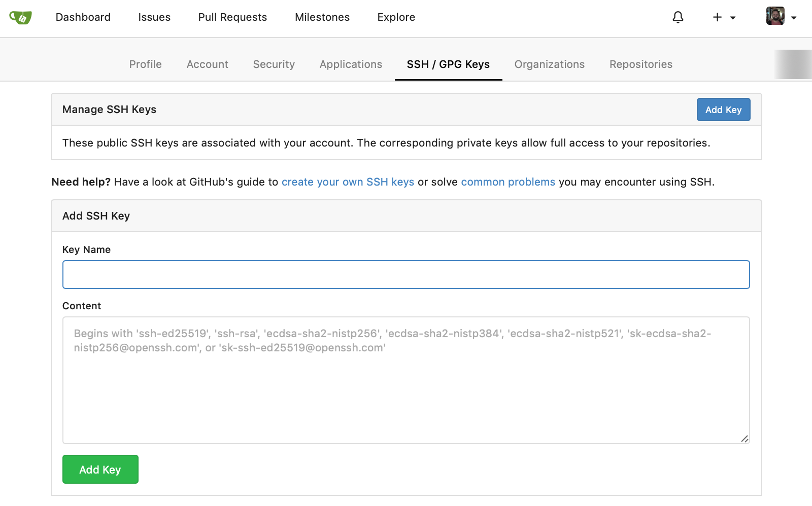Open Issues in top navigation
812x506 pixels.
click(x=154, y=17)
